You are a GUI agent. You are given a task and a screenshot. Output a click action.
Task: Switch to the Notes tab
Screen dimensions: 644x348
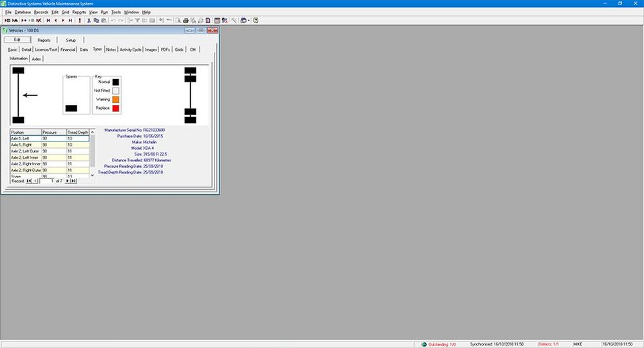tap(111, 50)
